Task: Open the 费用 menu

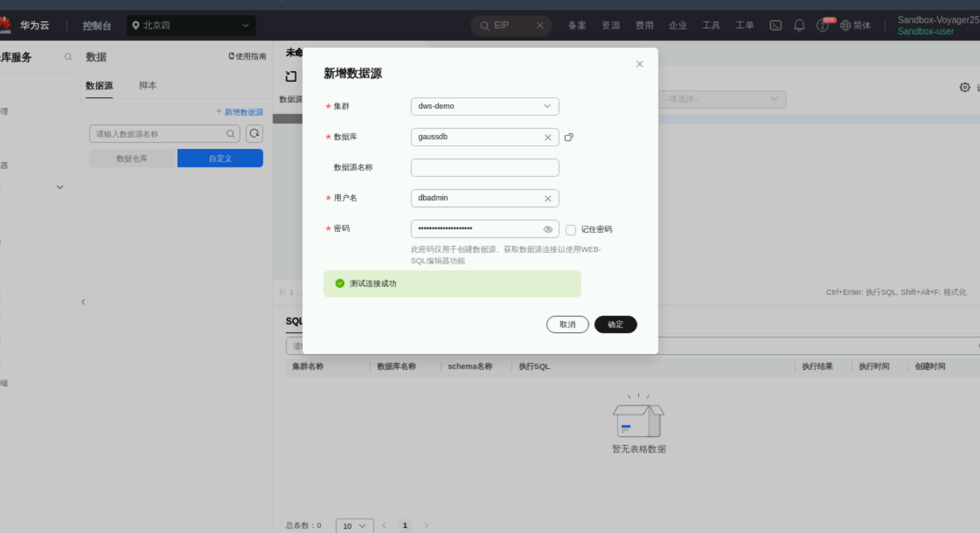Action: [644, 26]
